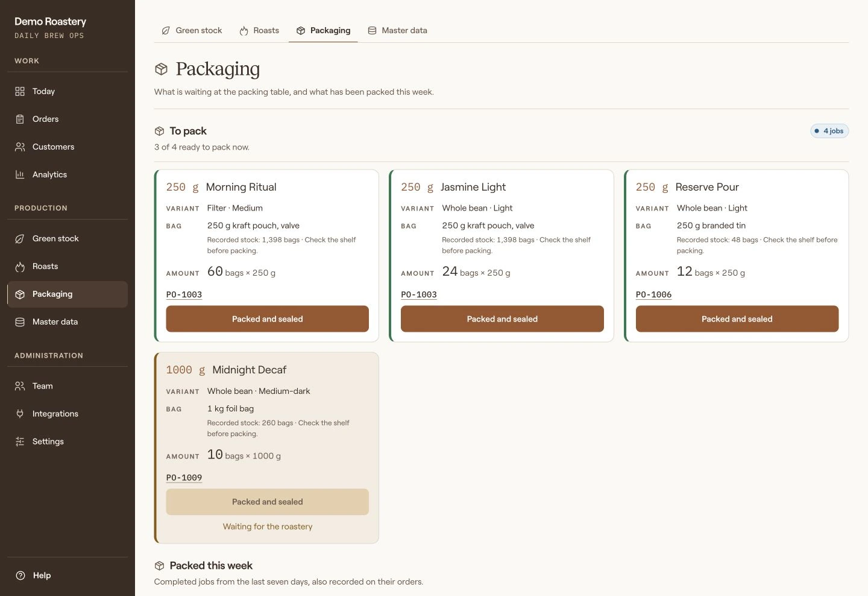Image resolution: width=868 pixels, height=596 pixels.
Task: Mark Morning Ritual as Packed and sealed
Action: [267, 319]
